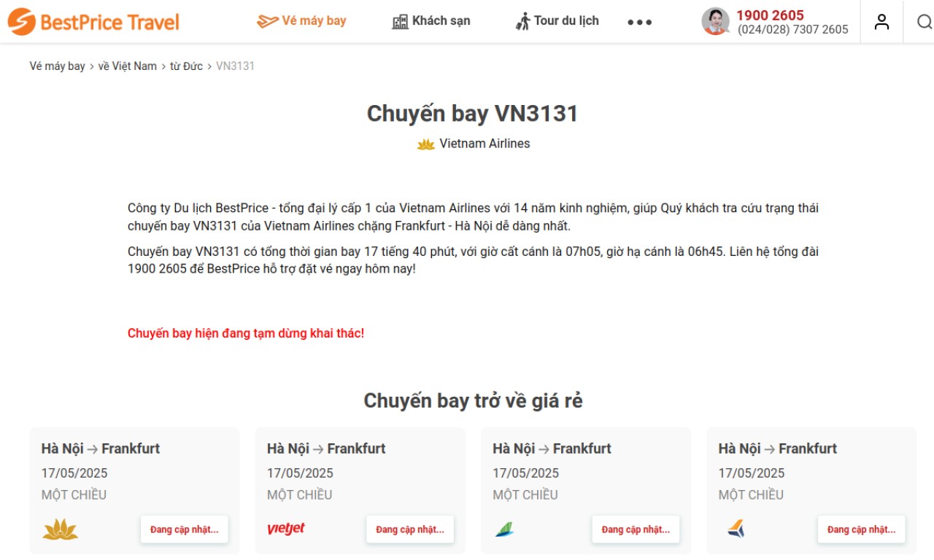The height and width of the screenshot is (560, 934).
Task: Click the Vietnam Airlines logo on the first flight card
Action: point(60,529)
